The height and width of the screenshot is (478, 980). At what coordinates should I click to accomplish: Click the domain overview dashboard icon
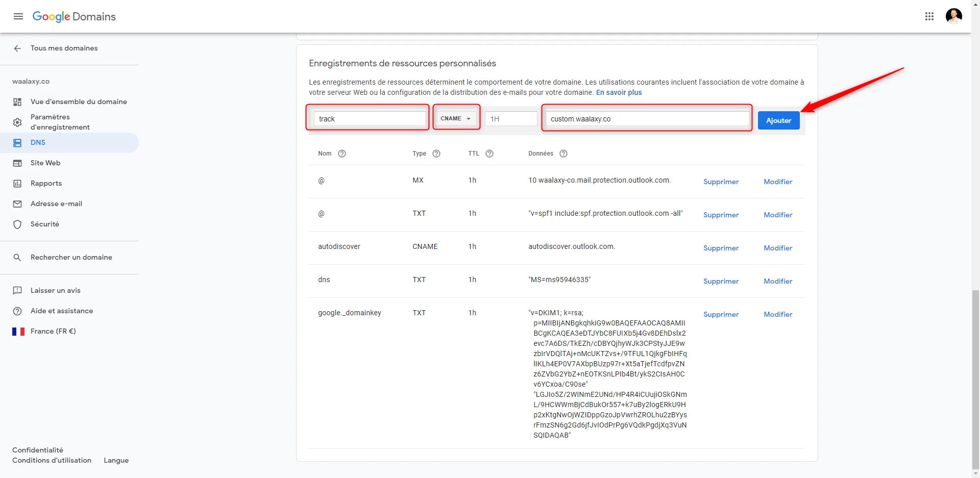[x=17, y=102]
